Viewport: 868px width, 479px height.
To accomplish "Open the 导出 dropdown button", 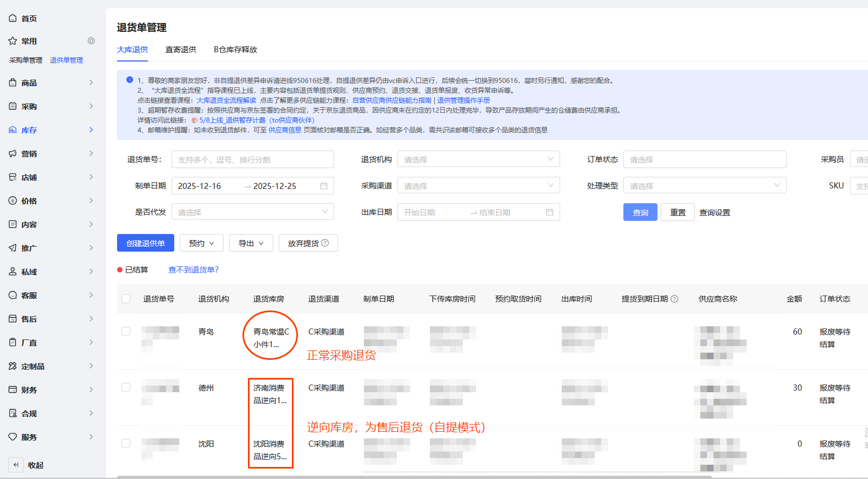I will pyautogui.click(x=251, y=243).
